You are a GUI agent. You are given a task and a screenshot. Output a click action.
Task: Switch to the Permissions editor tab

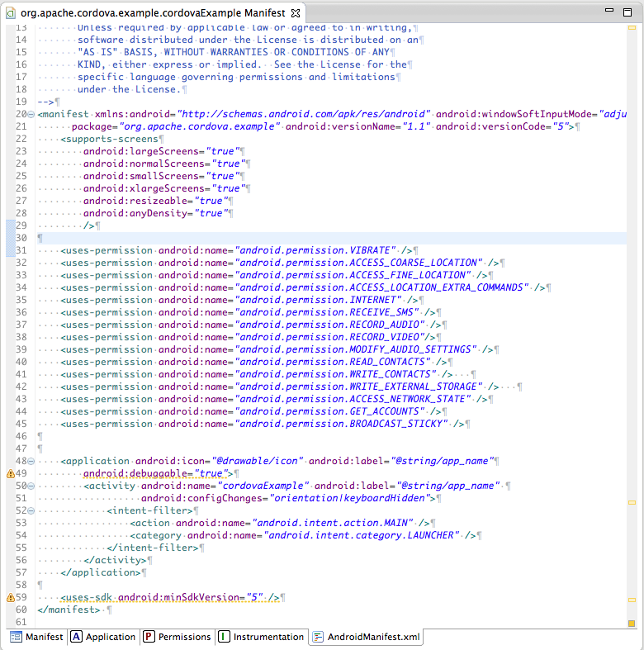(184, 637)
